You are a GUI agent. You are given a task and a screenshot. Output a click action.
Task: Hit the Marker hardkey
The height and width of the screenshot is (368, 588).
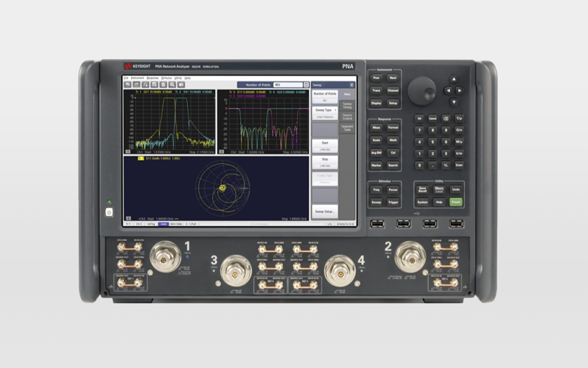(x=376, y=165)
